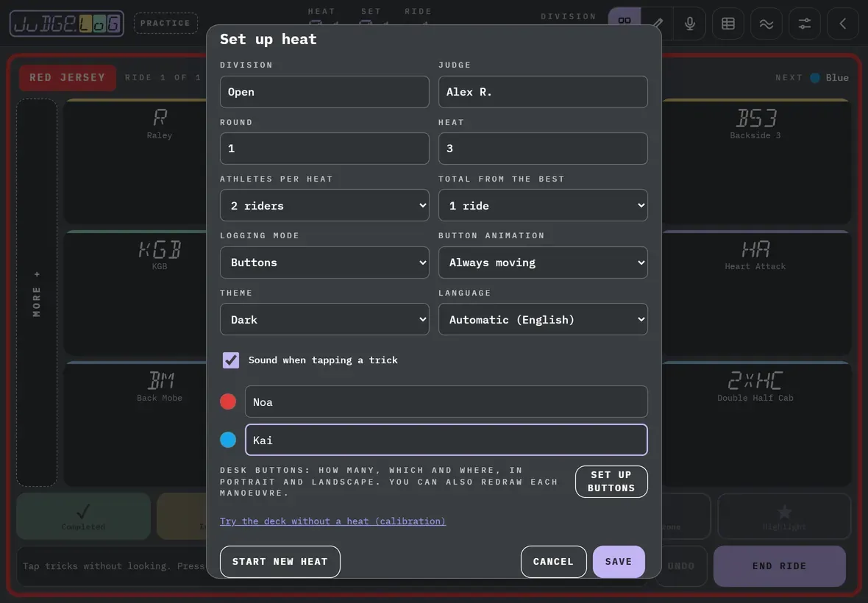Open the score table icon
This screenshot has height=603, width=868.
728,24
